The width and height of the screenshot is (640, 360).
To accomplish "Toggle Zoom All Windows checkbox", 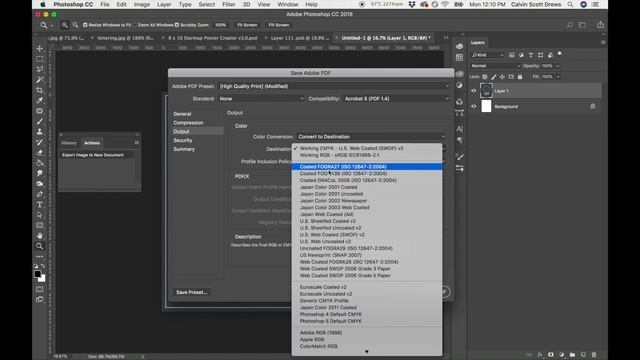I will pos(135,25).
